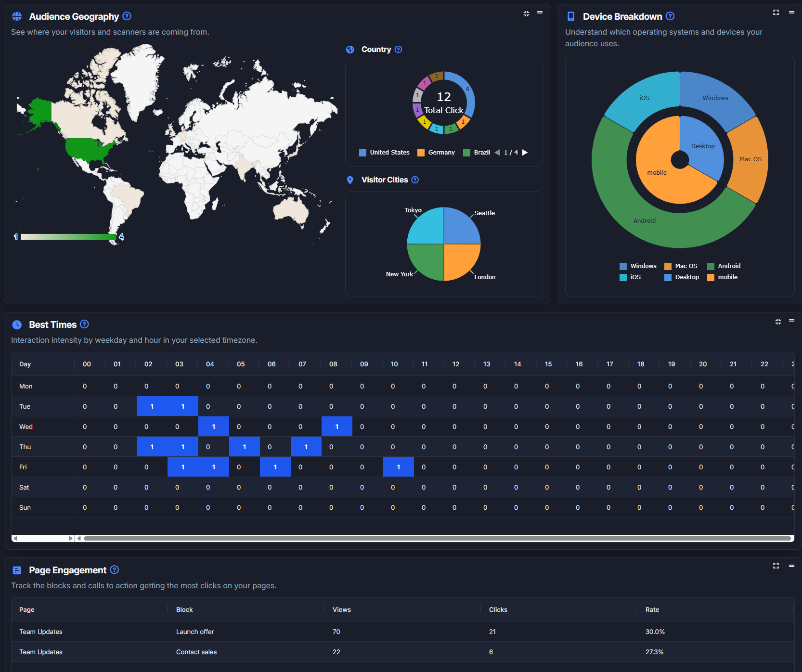The image size is (802, 672).
Task: Shrink the Audience Geography panel with collapse icon
Action: pyautogui.click(x=526, y=13)
